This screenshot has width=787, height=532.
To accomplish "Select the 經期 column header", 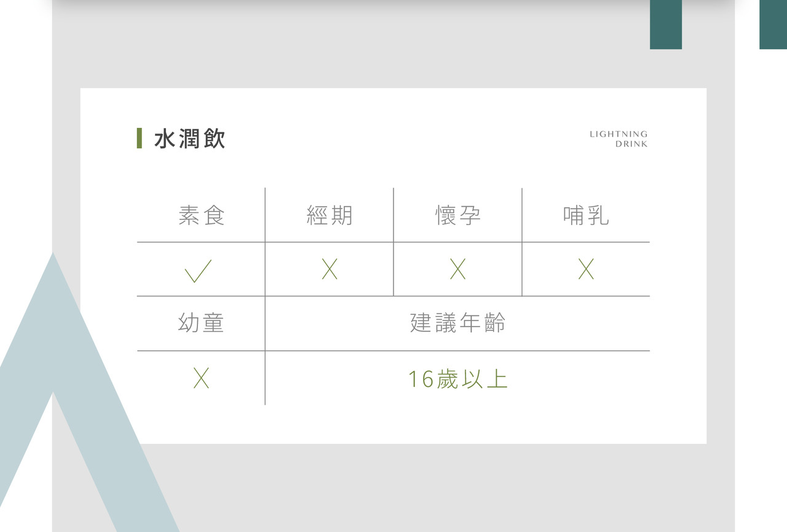I will coord(330,215).
